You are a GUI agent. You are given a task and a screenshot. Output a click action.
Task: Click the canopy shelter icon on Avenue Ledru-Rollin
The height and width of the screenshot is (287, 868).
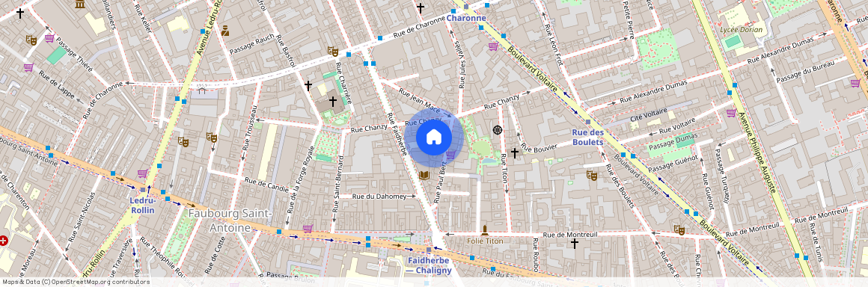tap(201, 90)
